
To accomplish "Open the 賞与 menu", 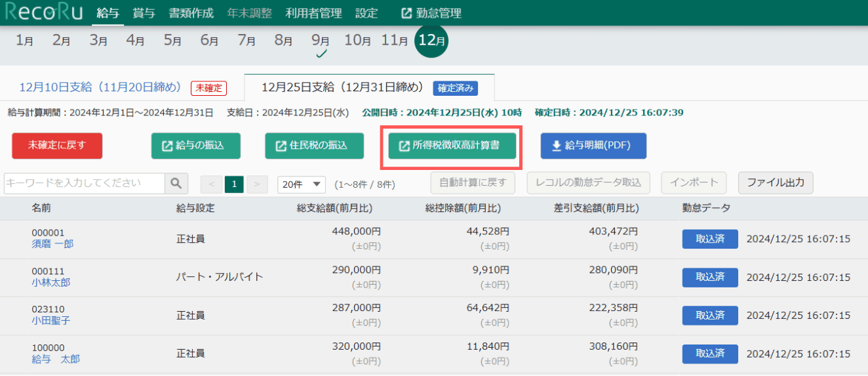I will [144, 13].
